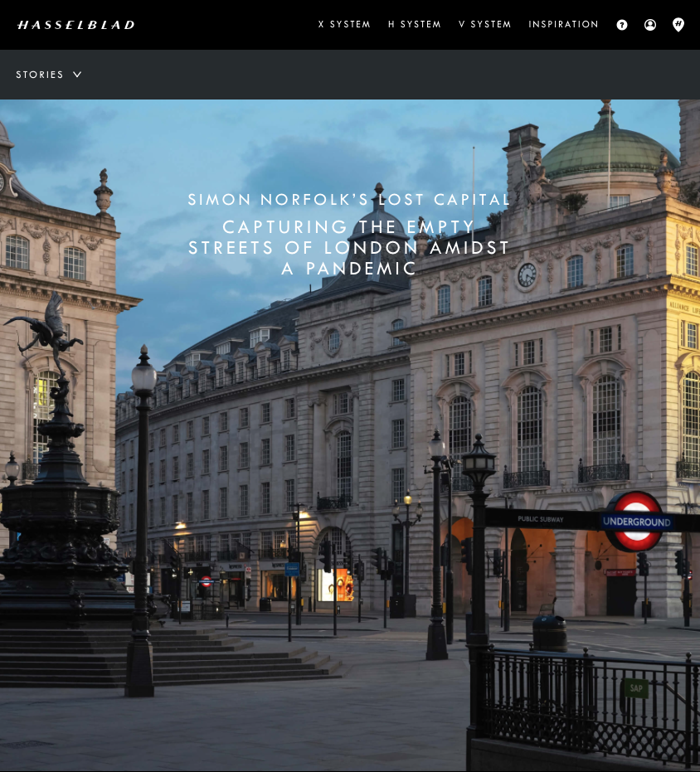Click the Simon Norfolk's Lost Capital heading
Image resolution: width=700 pixels, height=772 pixels.
[349, 200]
